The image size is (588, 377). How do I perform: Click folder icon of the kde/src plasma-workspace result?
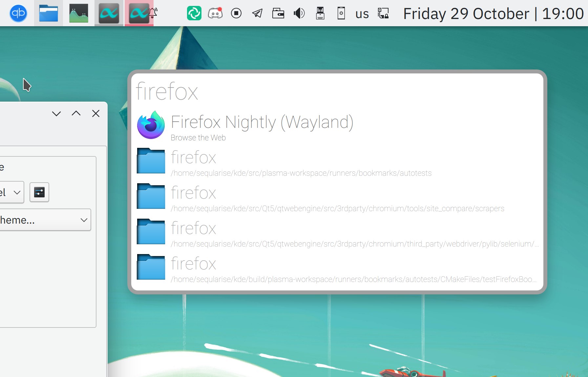pos(151,161)
